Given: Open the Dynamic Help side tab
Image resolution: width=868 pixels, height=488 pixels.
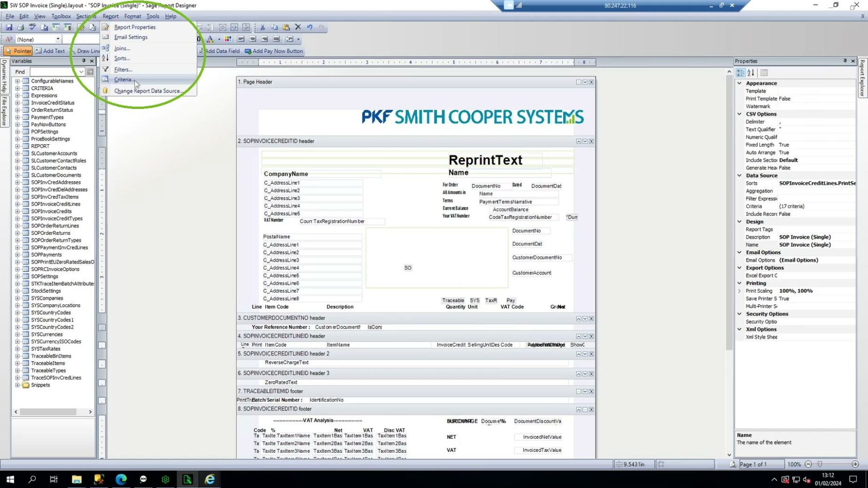Looking at the screenshot, I should point(4,76).
